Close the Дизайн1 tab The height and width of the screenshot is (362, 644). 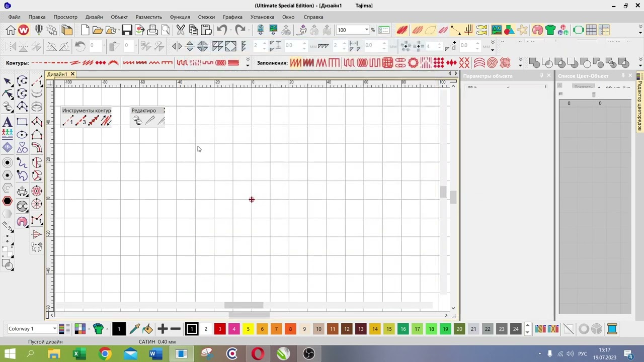click(x=72, y=74)
